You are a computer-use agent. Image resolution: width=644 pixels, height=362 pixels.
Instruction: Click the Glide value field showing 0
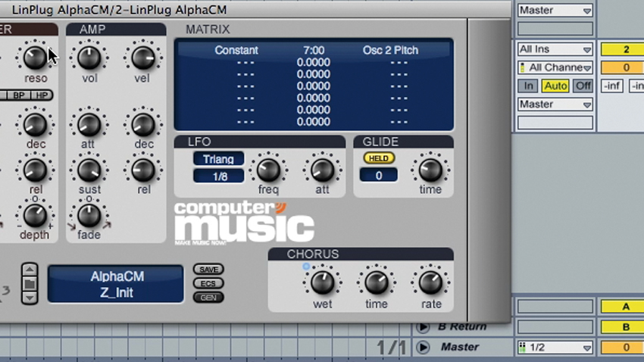pos(379,175)
